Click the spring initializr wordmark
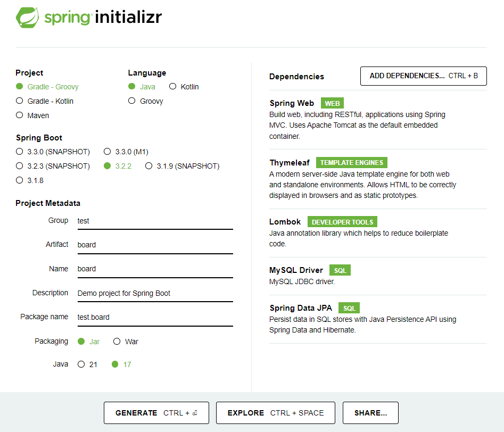Image resolution: width=504 pixels, height=432 pixels. pos(103,18)
